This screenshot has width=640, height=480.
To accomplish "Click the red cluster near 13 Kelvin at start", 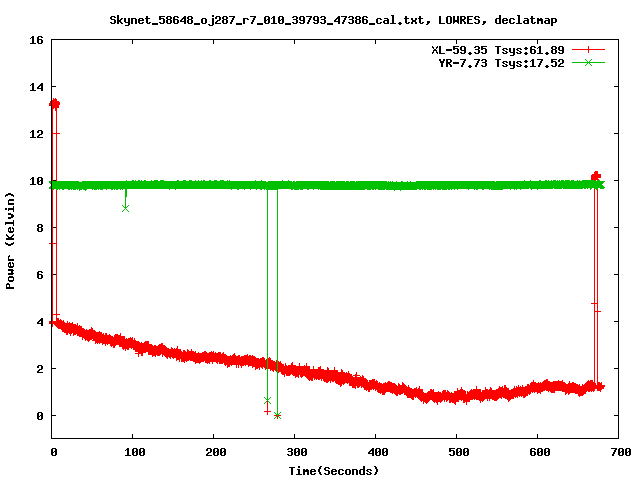I will point(54,104).
